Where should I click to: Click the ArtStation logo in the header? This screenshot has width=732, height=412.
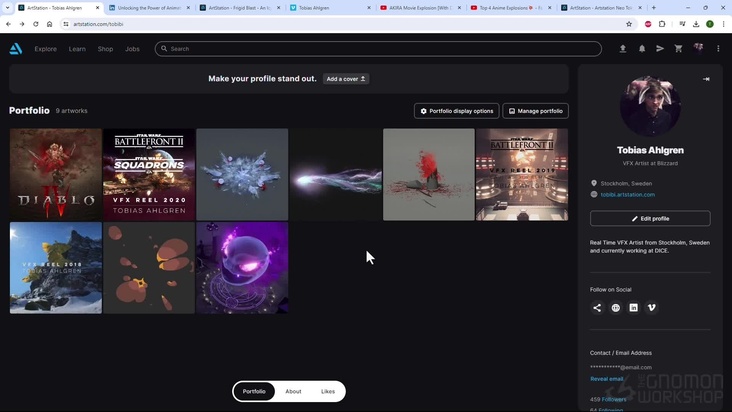[x=16, y=48]
